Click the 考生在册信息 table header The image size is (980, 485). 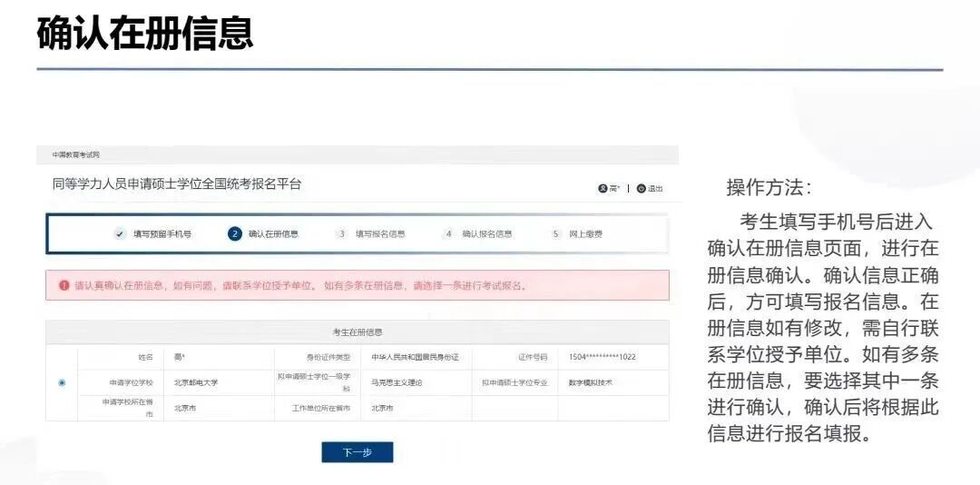point(358,332)
